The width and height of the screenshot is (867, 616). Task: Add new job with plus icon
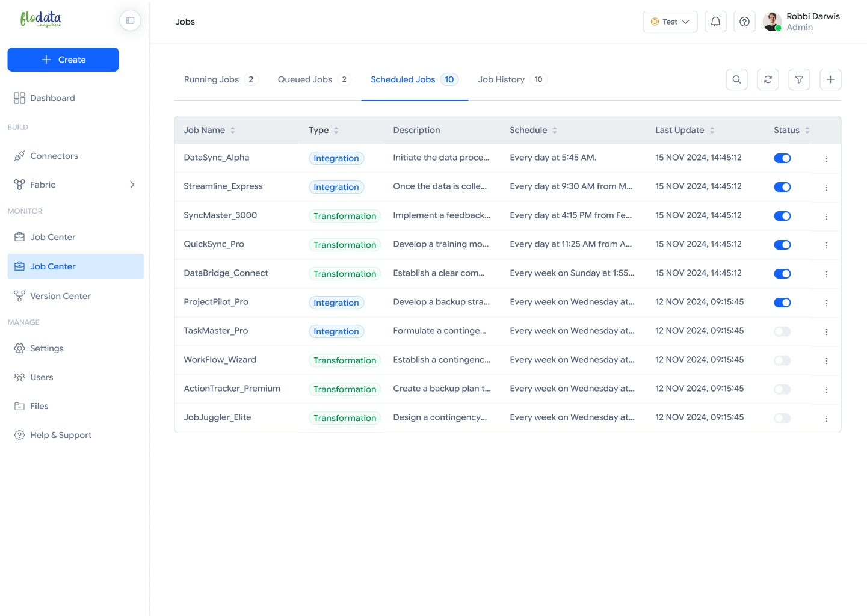(830, 79)
